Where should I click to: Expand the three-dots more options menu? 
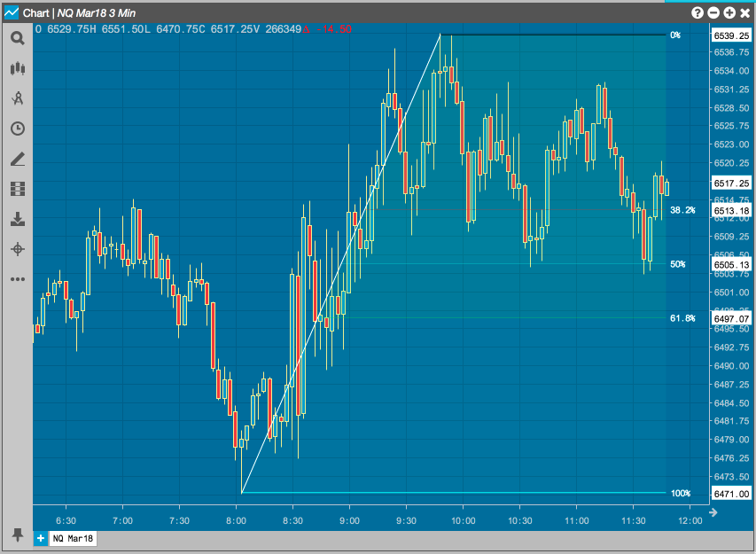(18, 279)
